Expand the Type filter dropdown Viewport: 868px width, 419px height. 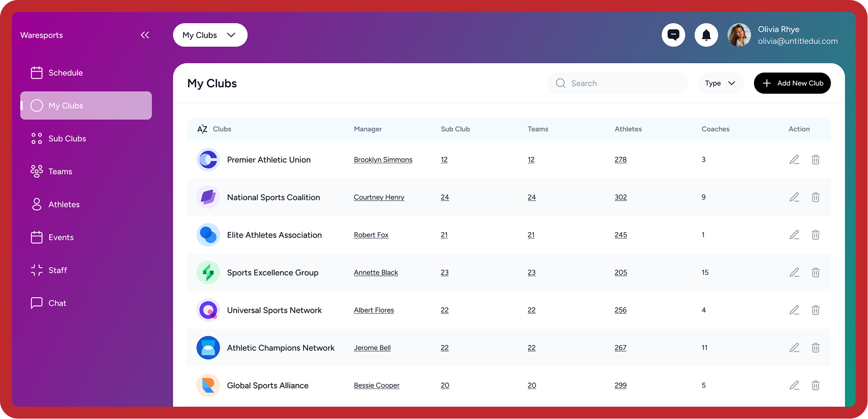click(x=720, y=83)
